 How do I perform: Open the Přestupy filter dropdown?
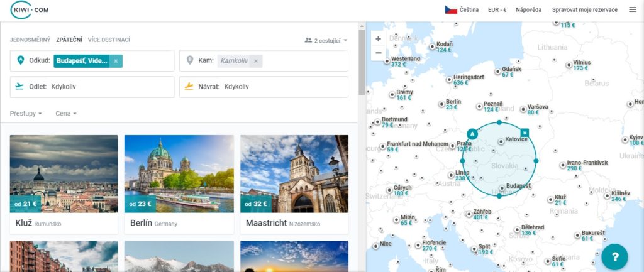click(x=26, y=114)
